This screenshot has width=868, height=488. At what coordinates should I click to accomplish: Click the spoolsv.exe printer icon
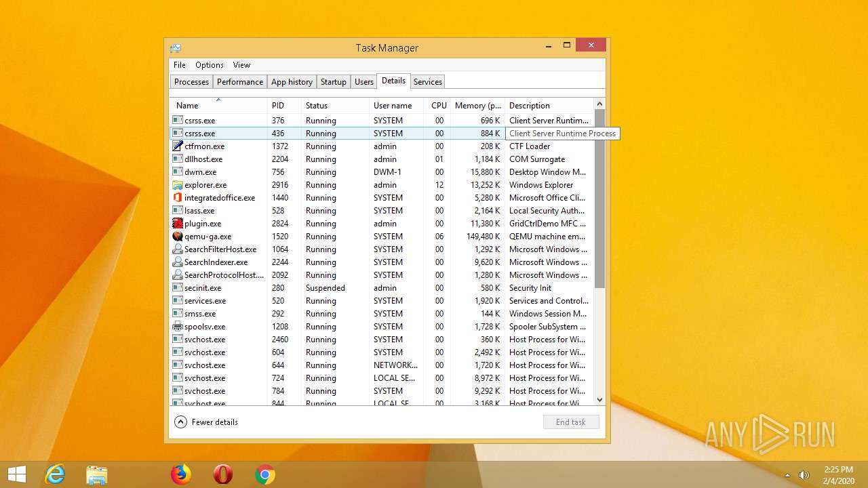[x=178, y=326]
